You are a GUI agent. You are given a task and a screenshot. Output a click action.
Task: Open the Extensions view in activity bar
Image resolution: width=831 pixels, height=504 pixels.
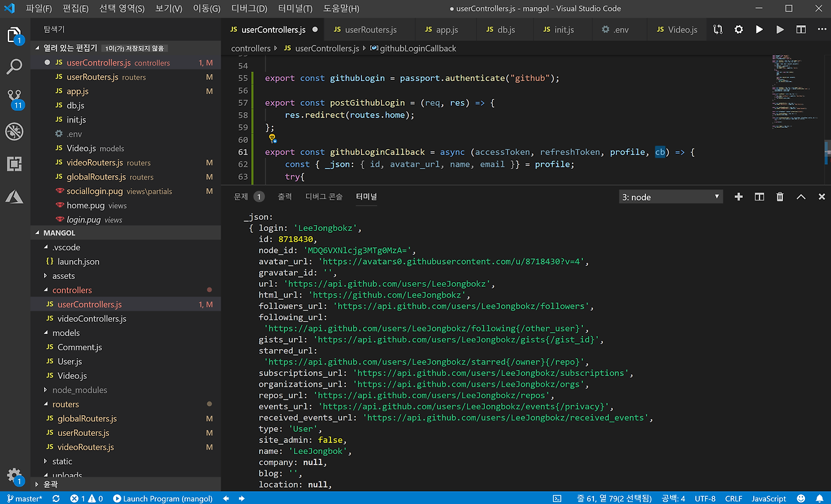tap(14, 164)
